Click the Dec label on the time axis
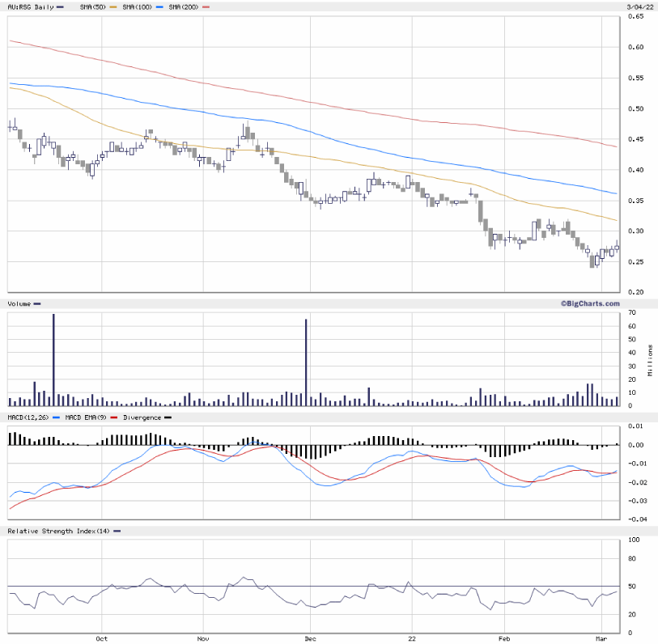 (308, 638)
